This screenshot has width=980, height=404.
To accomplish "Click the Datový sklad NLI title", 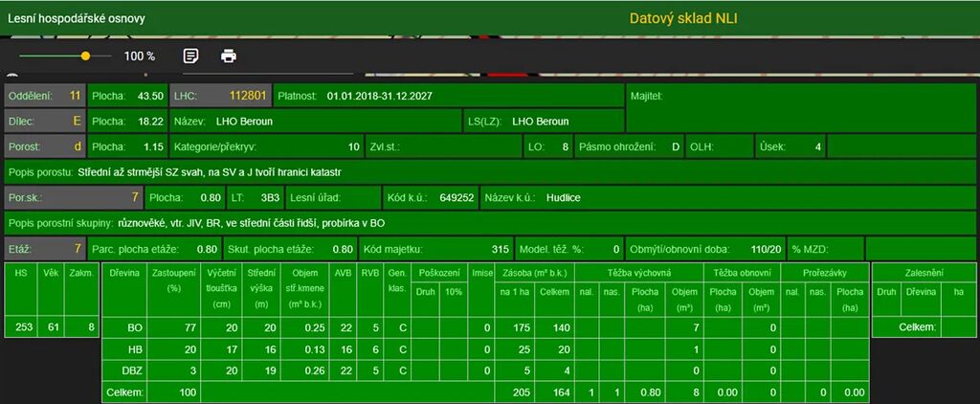I will point(683,18).
